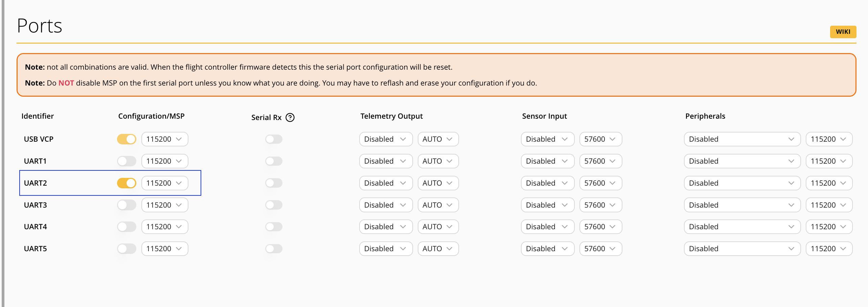Viewport: 868px width, 307px height.
Task: Toggle Serial Rx for UART1
Action: point(274,161)
